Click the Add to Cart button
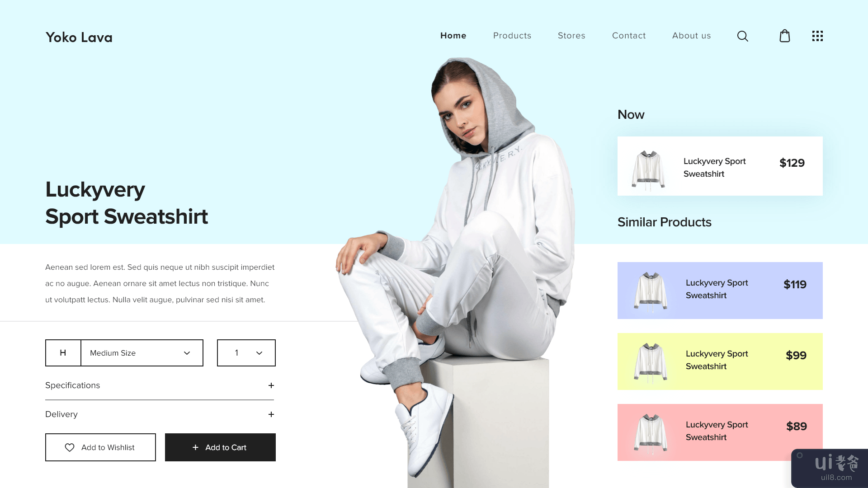The image size is (868, 488). pyautogui.click(x=220, y=447)
